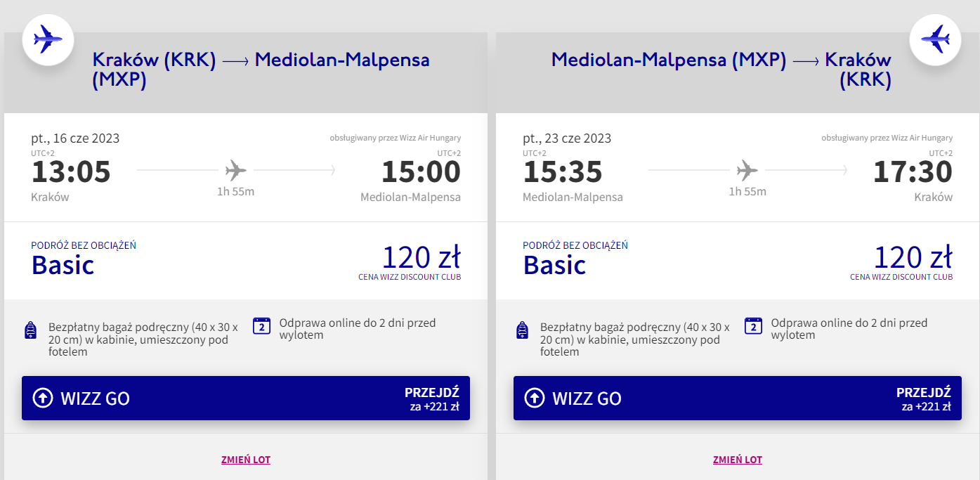980x480 pixels.
Task: Click ZMIEŃ LOT under the Mediolan to Kraków flight
Action: 738,460
